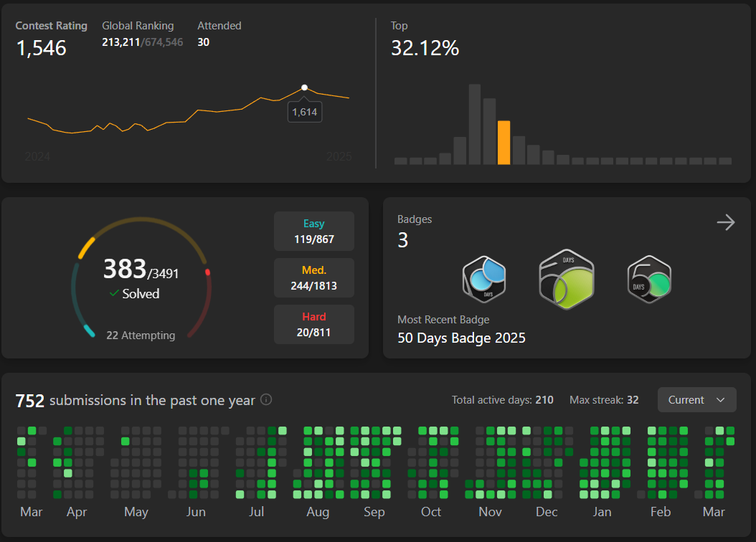This screenshot has height=542, width=756.
Task: Click the 1,614 rating tooltip label
Action: click(x=304, y=112)
